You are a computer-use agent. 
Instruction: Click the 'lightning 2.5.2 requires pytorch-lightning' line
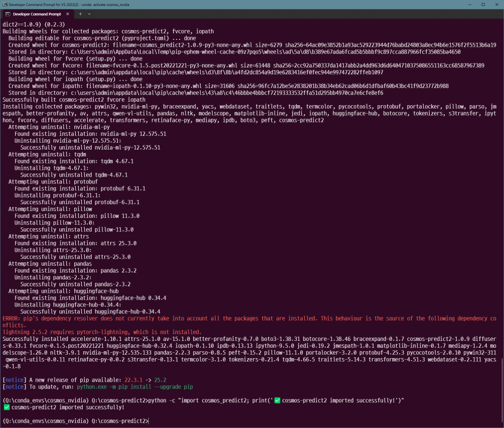pos(102,332)
